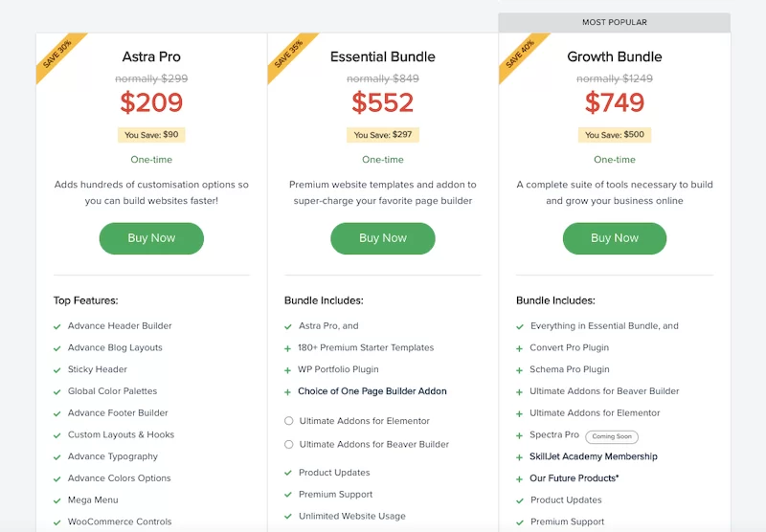This screenshot has width=766, height=532.
Task: Click checkmark icon beside Unlimited Website Usage
Action: pos(288,517)
